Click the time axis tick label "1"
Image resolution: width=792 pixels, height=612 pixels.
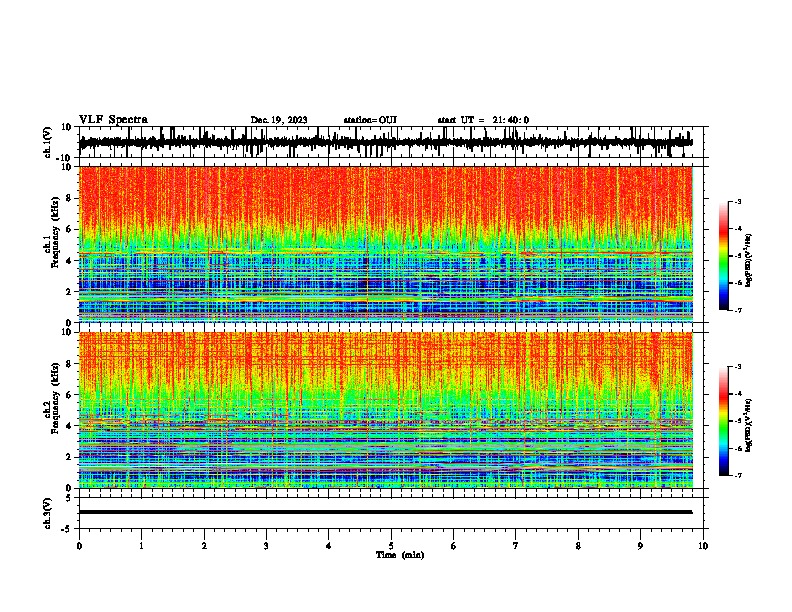[x=141, y=546]
